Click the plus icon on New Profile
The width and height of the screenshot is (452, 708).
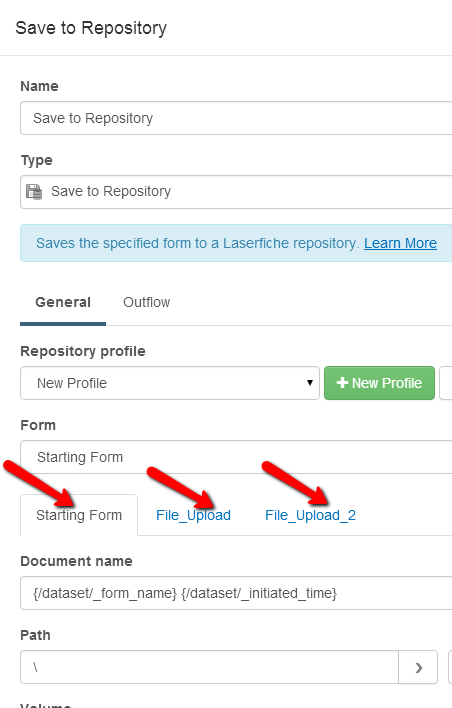click(342, 383)
